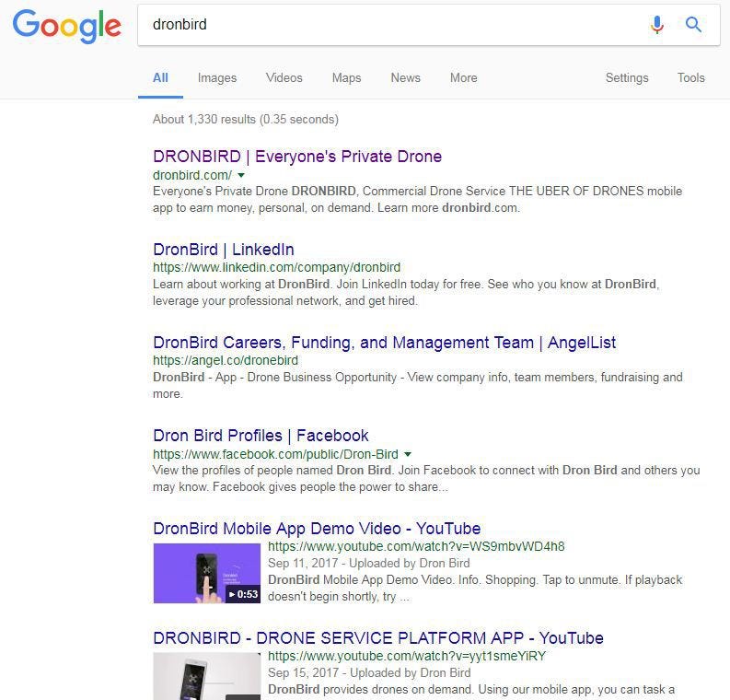The width and height of the screenshot is (730, 700).
Task: Switch to the Videos tab
Action: pos(284,77)
